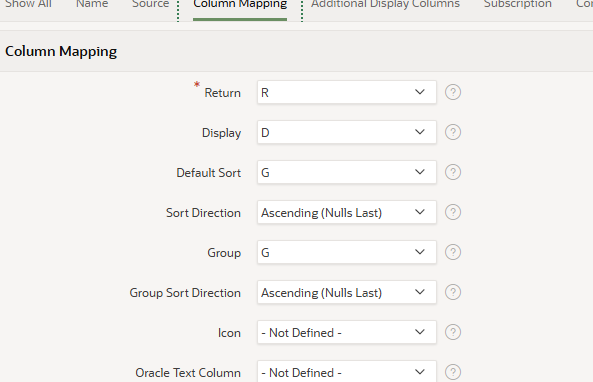Screen dimensions: 593x382
Task: Click the Oracle Text Column label
Action: click(x=188, y=373)
